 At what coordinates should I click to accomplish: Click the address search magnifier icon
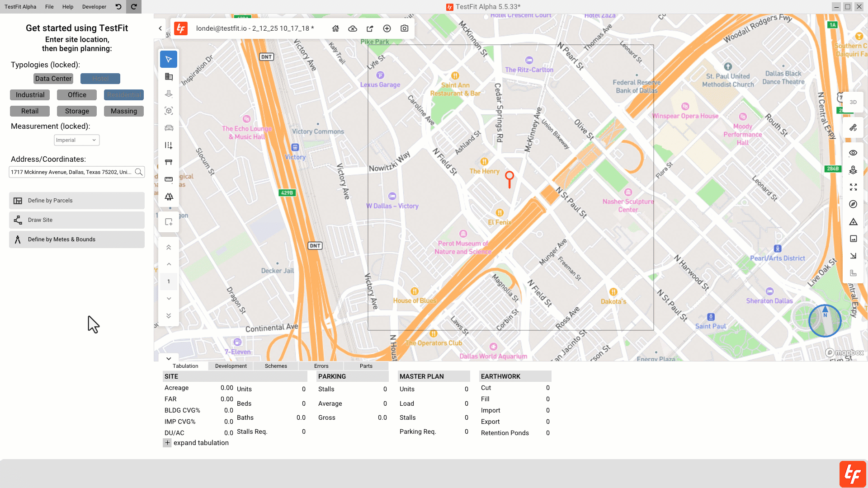[x=139, y=172]
